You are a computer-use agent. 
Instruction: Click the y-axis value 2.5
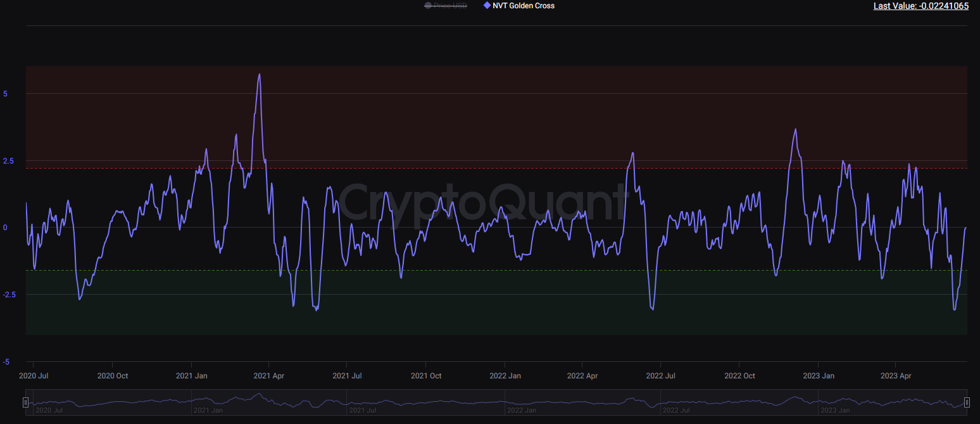coord(8,160)
